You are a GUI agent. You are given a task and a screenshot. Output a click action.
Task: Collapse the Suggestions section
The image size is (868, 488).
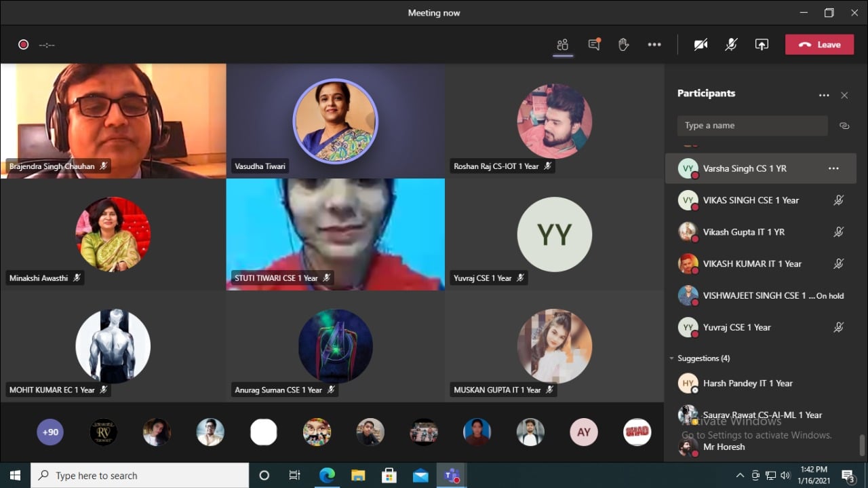(672, 358)
